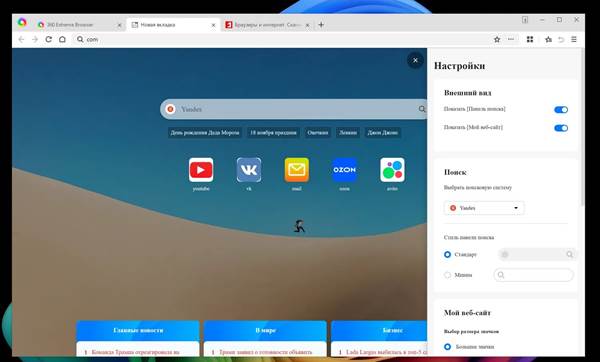Open the home page via house icon

point(62,39)
